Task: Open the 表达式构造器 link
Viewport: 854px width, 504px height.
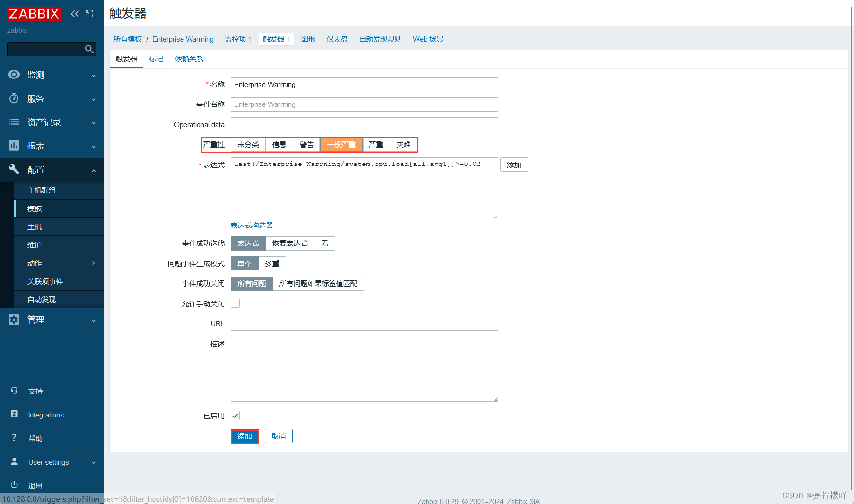Action: tap(252, 226)
